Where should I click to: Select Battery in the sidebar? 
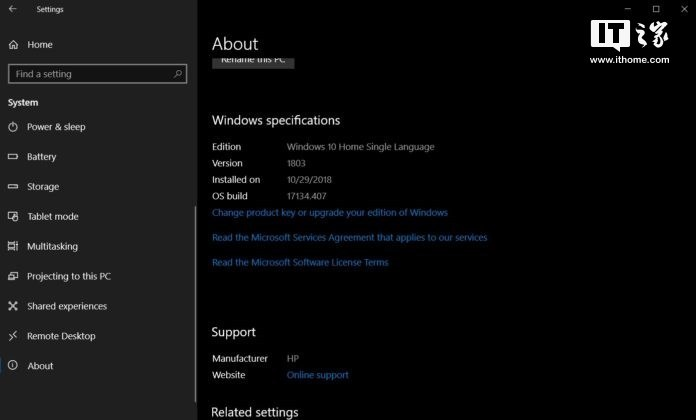point(41,157)
